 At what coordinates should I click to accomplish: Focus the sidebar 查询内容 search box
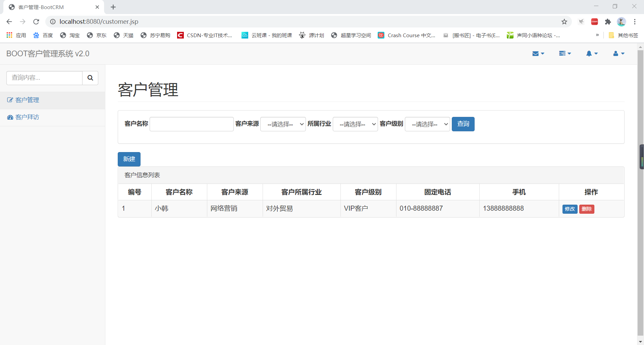tap(44, 78)
